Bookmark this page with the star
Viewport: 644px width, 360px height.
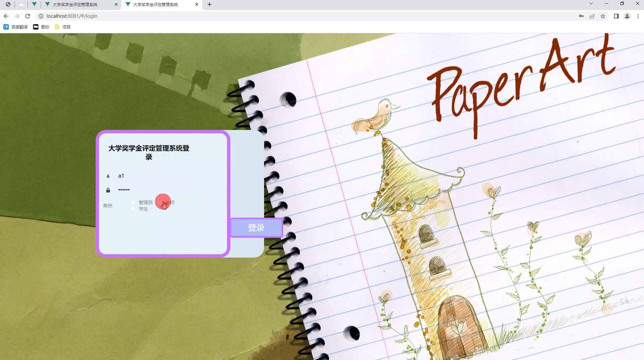[603, 16]
